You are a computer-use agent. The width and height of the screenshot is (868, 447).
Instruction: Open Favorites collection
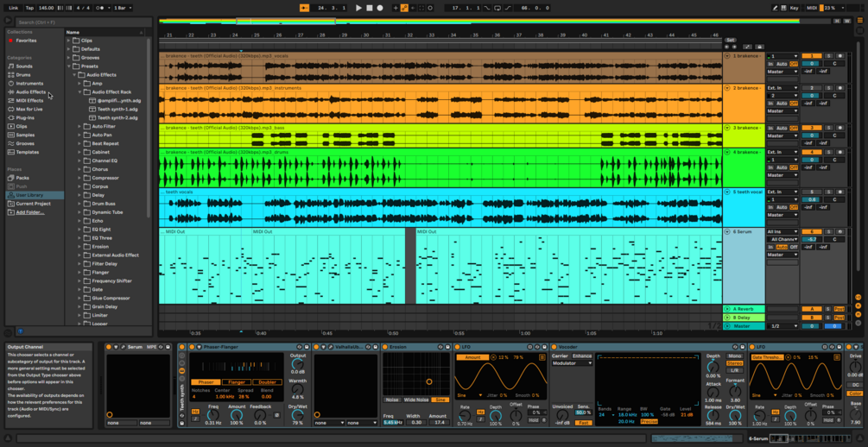(x=26, y=41)
